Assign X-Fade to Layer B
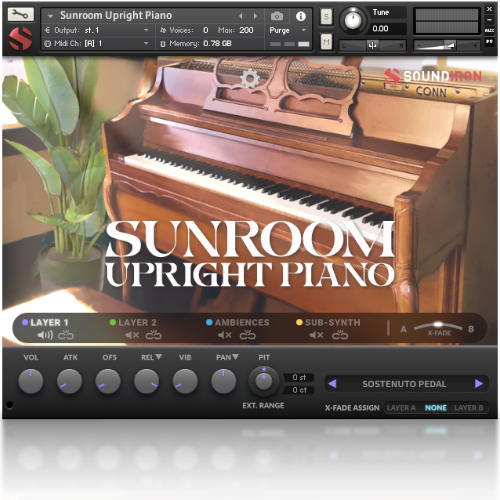Image resolution: width=500 pixels, height=500 pixels. click(469, 408)
